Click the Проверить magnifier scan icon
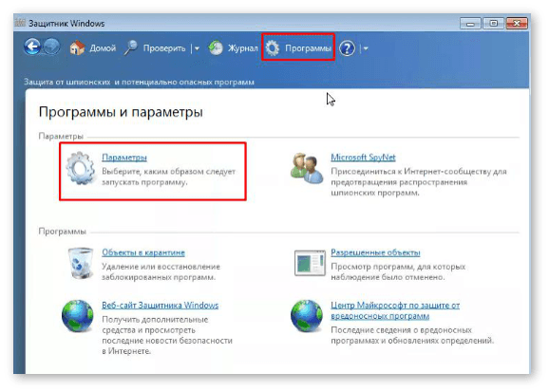 (x=131, y=47)
